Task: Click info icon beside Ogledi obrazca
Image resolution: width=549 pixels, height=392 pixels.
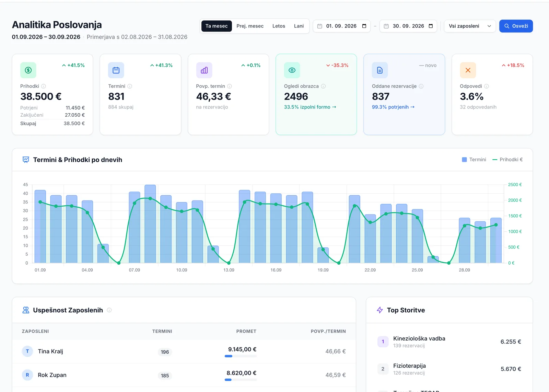Action: click(x=323, y=86)
